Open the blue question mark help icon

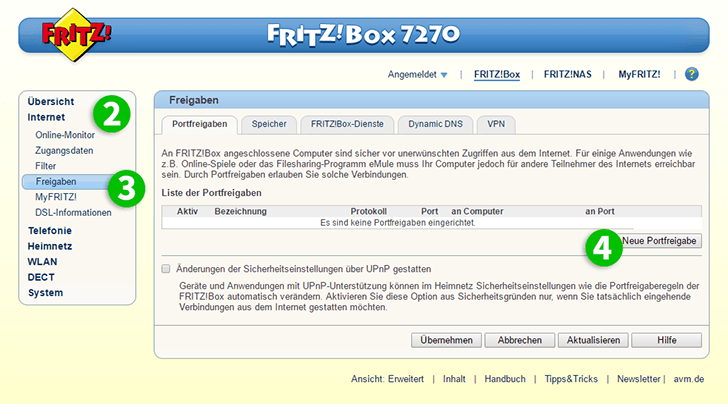click(x=691, y=74)
